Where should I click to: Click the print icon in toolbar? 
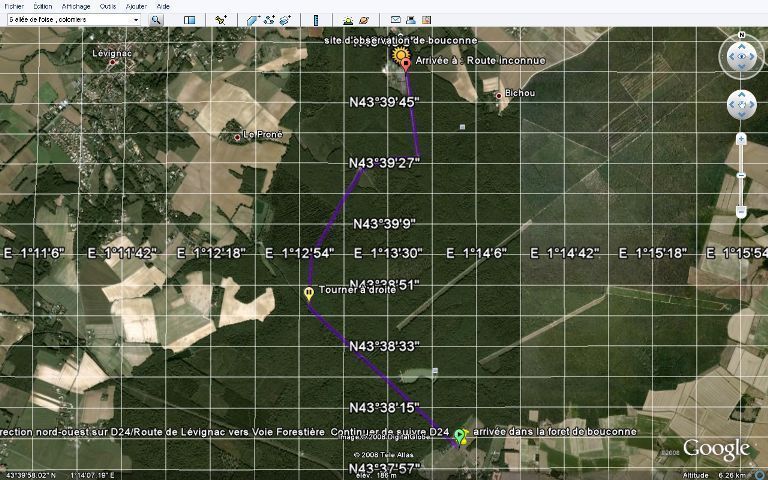(x=411, y=20)
